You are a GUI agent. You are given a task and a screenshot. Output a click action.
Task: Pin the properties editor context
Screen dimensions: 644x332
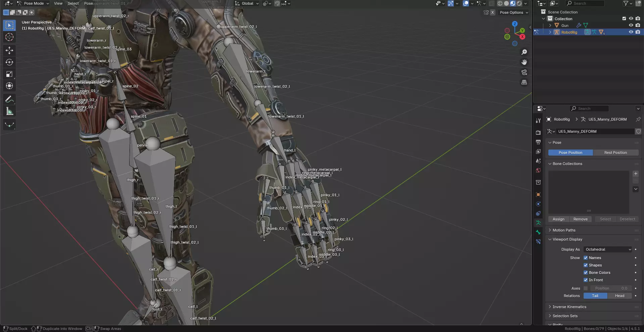tap(638, 119)
